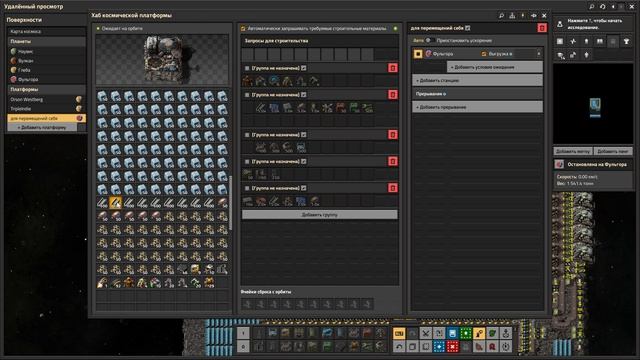
Task: Toggle automatic construction material requests checkbox
Action: point(244,29)
